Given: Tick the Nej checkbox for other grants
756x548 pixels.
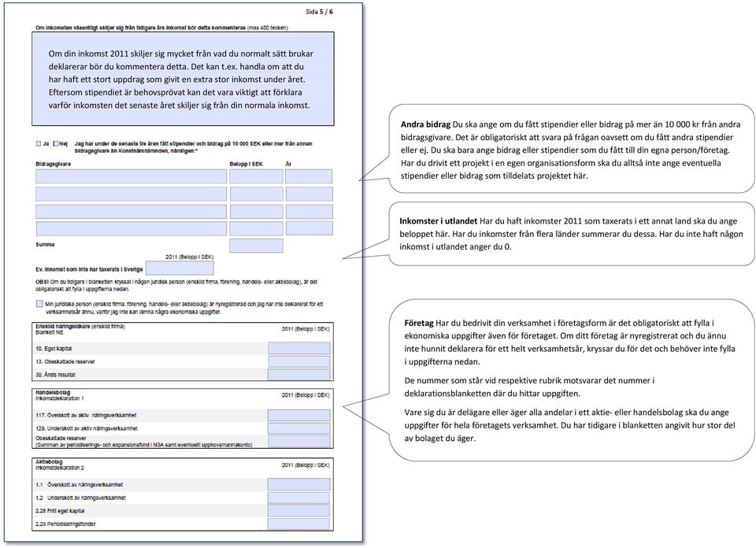Looking at the screenshot, I should click(x=56, y=143).
